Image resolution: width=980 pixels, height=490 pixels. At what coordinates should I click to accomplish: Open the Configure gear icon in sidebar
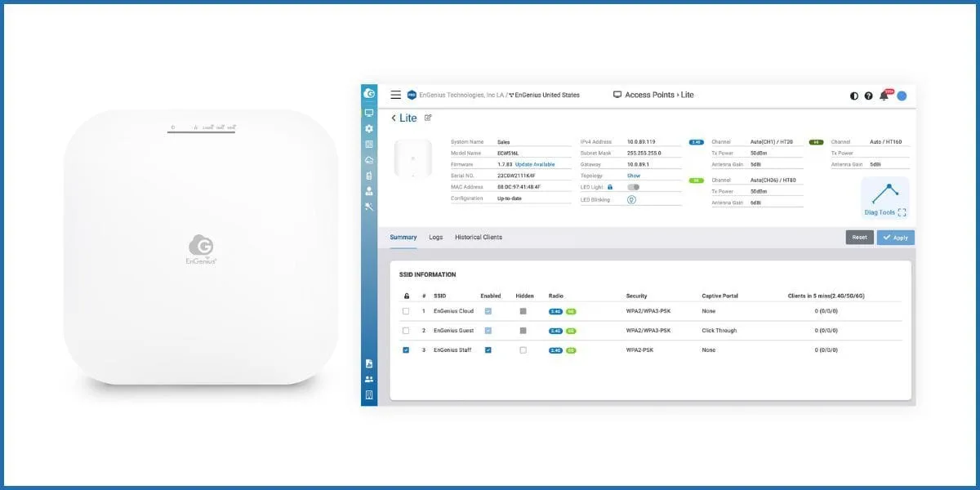tap(368, 127)
